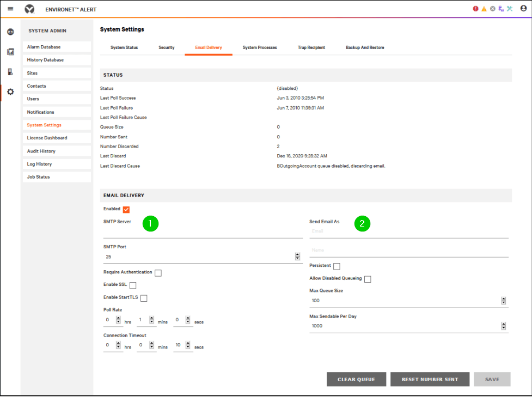Open License Dashboard in the sidebar
This screenshot has height=397, width=532.
[x=57, y=138]
